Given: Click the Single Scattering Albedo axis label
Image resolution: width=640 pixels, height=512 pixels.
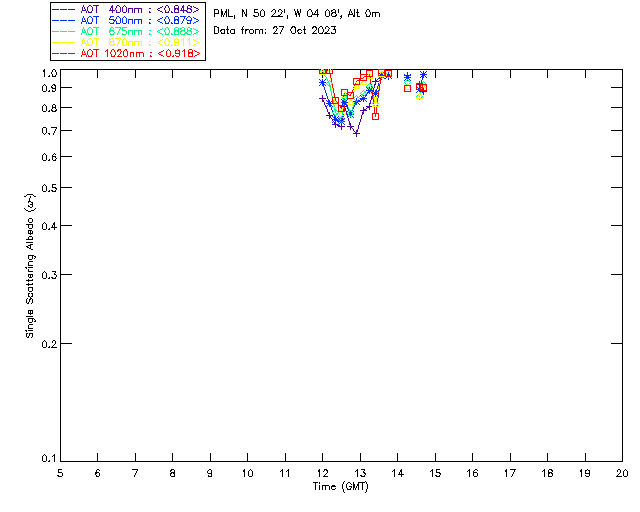Looking at the screenshot, I should coord(30,266).
